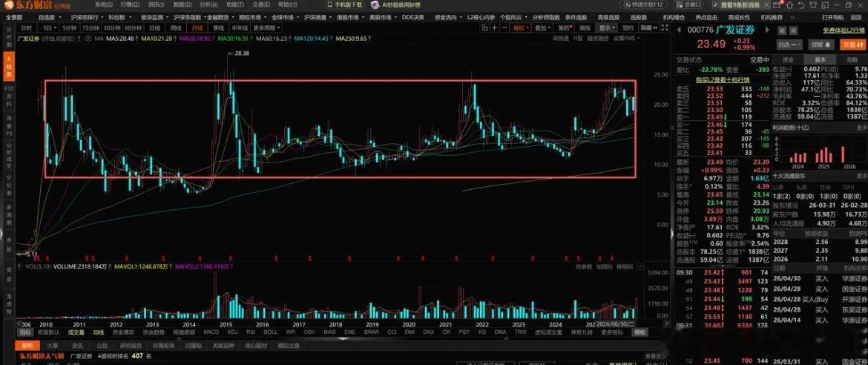This screenshot has height=365, width=868.
Task: Open the 自选 watchlist dropdown
Action: [790, 45]
